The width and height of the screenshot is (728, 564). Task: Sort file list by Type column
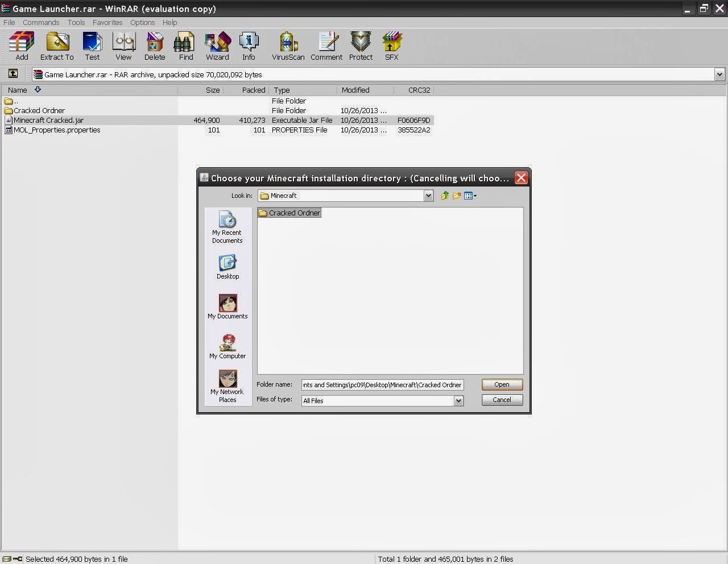[303, 90]
